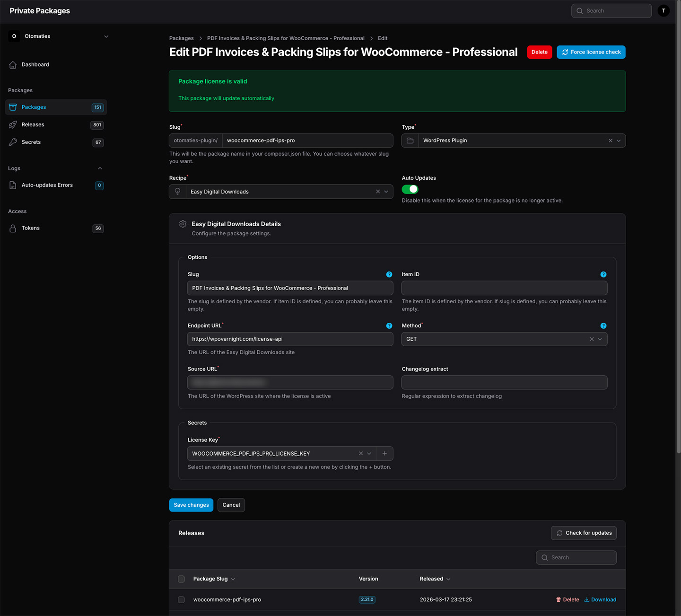Click the Releases search field
This screenshot has height=616, width=681.
pyautogui.click(x=576, y=558)
